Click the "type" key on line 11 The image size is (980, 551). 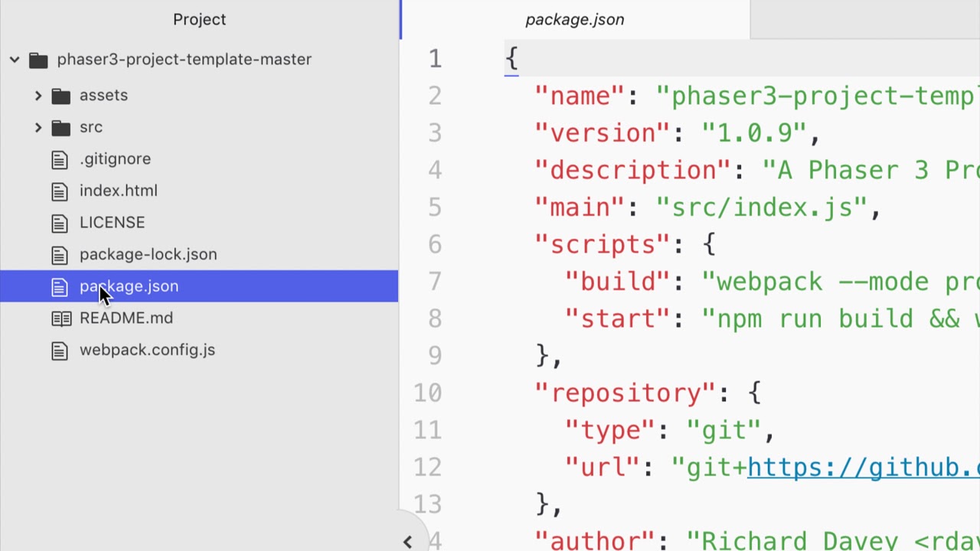pos(610,430)
